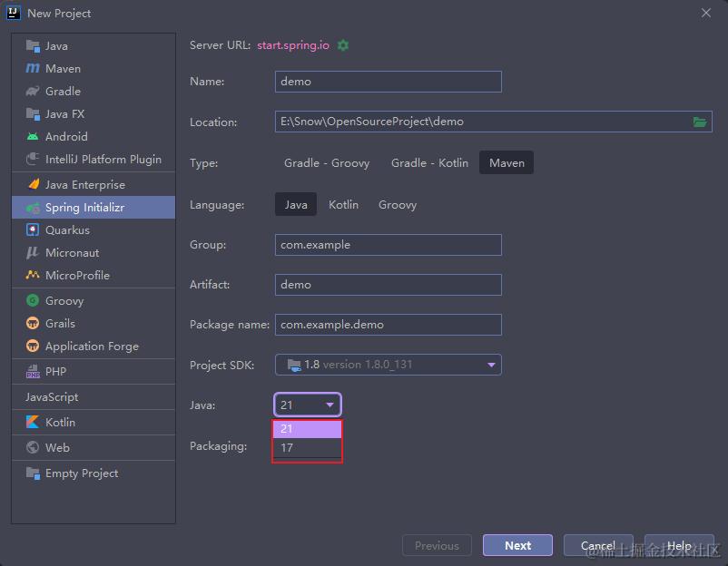Click the PHP icon in sidebar
Screen dimensions: 728x566
(33, 371)
